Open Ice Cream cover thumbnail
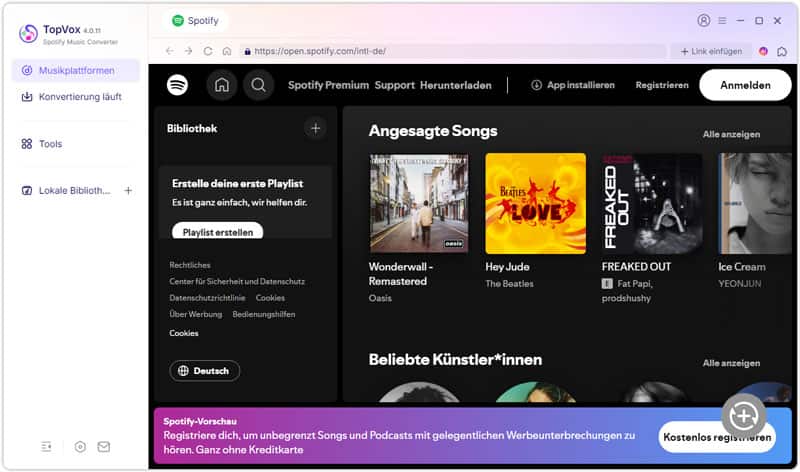 [x=755, y=204]
